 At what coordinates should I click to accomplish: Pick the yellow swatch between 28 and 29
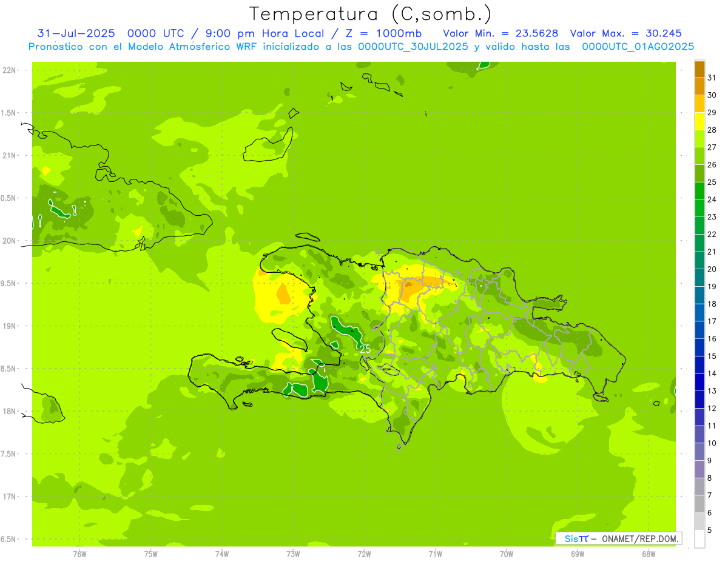(699, 121)
